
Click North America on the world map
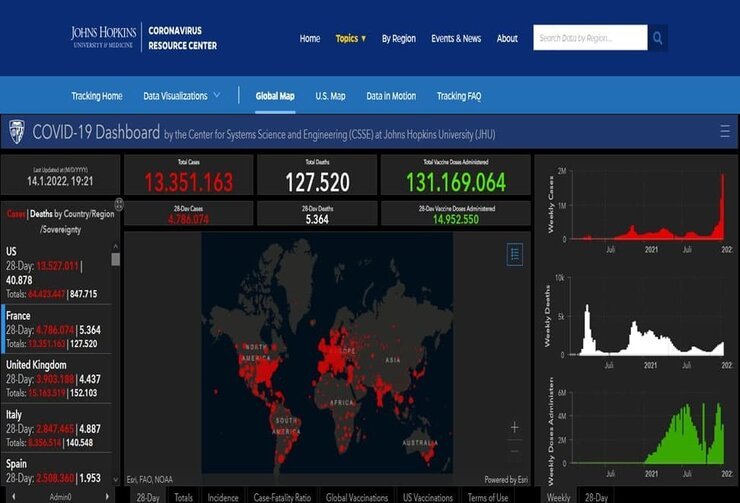point(256,352)
